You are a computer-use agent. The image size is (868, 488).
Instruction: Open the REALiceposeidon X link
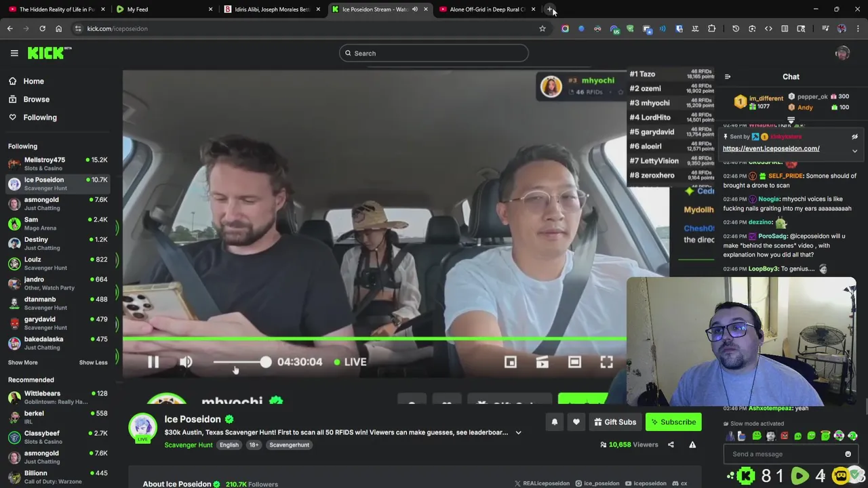(542, 483)
